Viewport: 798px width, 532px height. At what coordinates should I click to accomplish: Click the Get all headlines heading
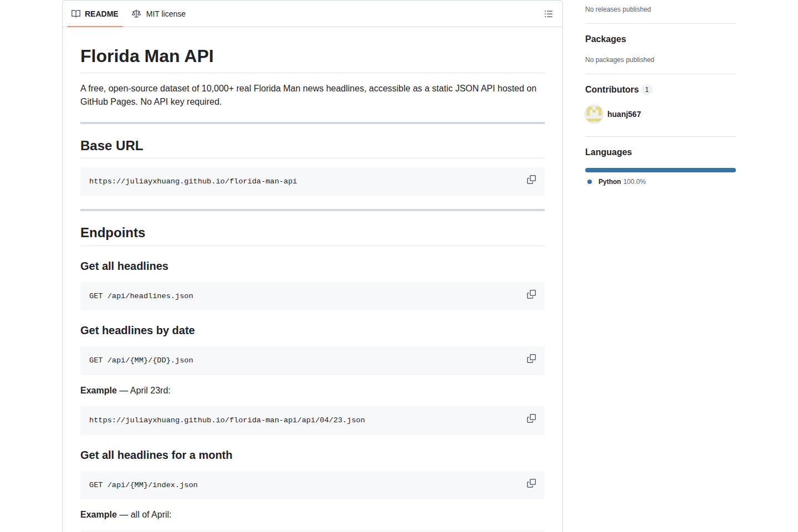coord(124,266)
